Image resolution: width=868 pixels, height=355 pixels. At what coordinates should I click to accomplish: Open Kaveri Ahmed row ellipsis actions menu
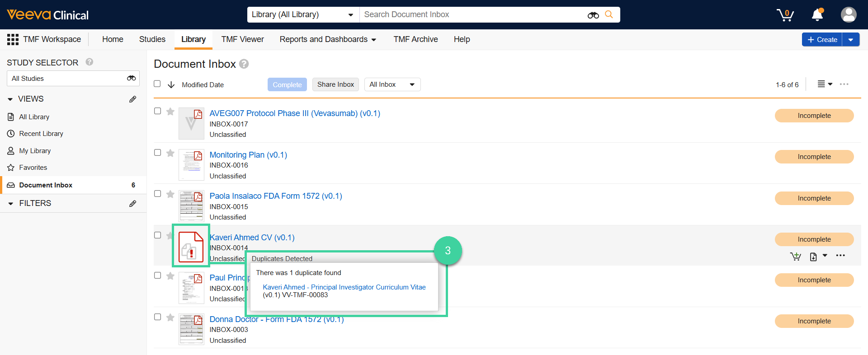840,256
